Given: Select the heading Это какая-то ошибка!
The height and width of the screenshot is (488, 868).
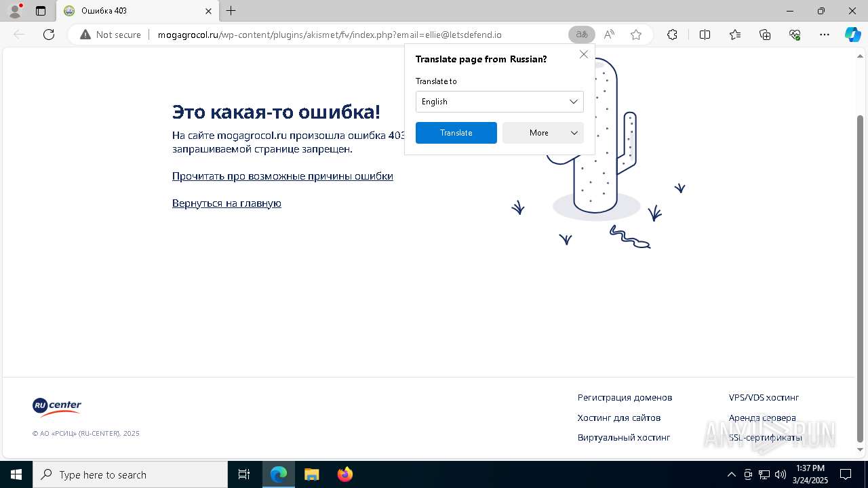Looking at the screenshot, I should (x=276, y=112).
